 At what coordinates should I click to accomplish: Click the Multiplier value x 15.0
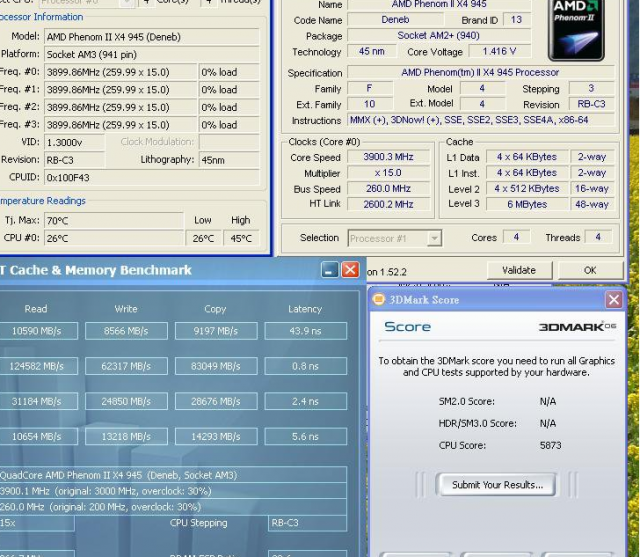(388, 173)
